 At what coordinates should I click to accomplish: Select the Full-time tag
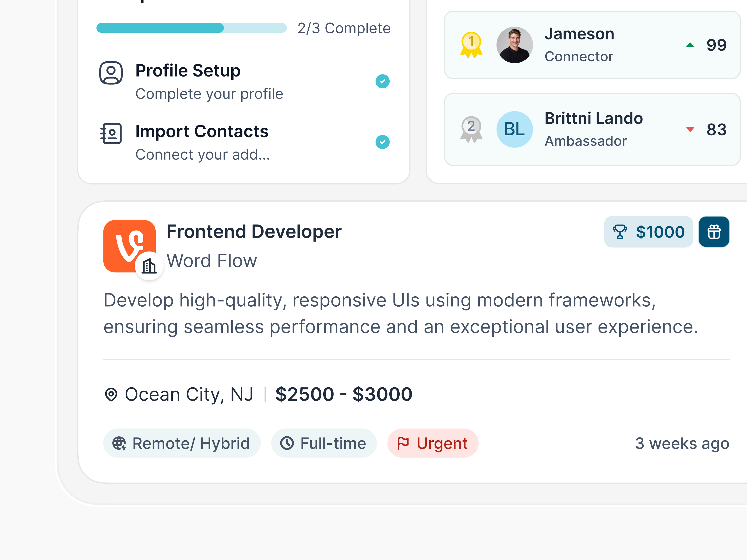[324, 443]
